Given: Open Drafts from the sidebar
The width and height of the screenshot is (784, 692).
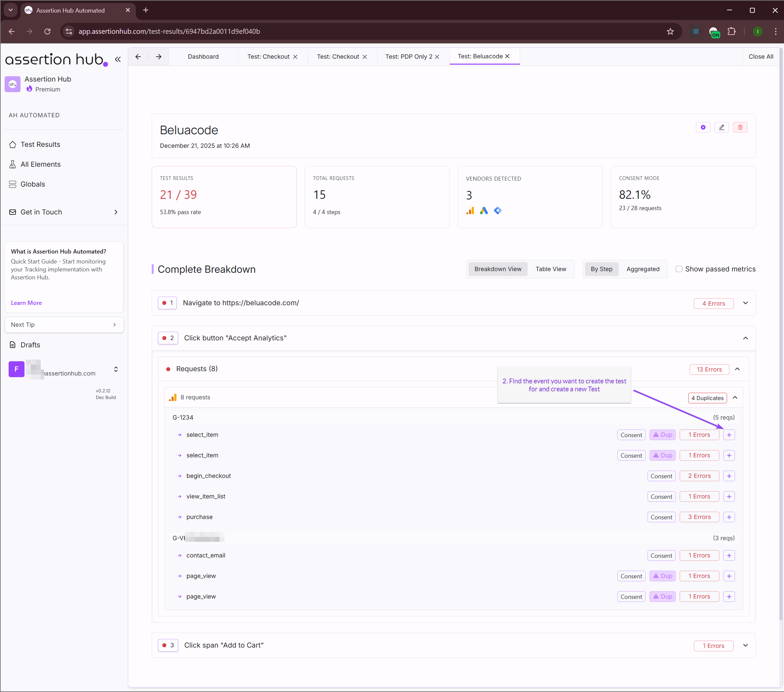Looking at the screenshot, I should 29,345.
